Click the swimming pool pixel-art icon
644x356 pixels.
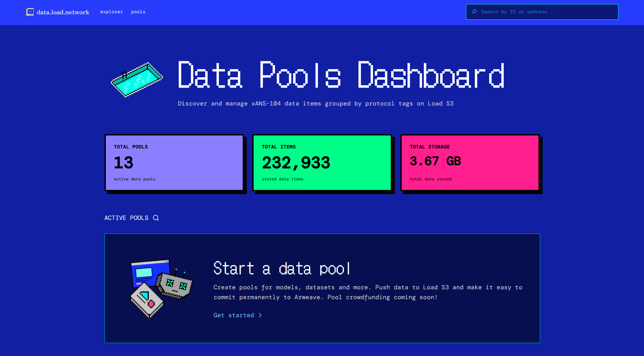pyautogui.click(x=137, y=80)
